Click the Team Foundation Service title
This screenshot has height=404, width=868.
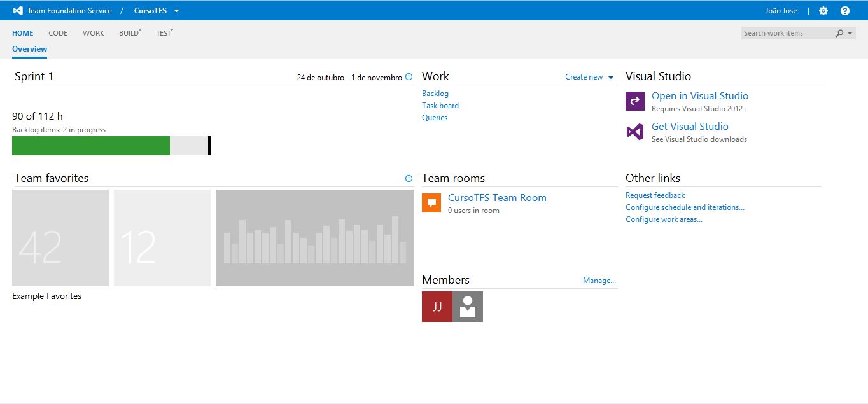pyautogui.click(x=69, y=11)
